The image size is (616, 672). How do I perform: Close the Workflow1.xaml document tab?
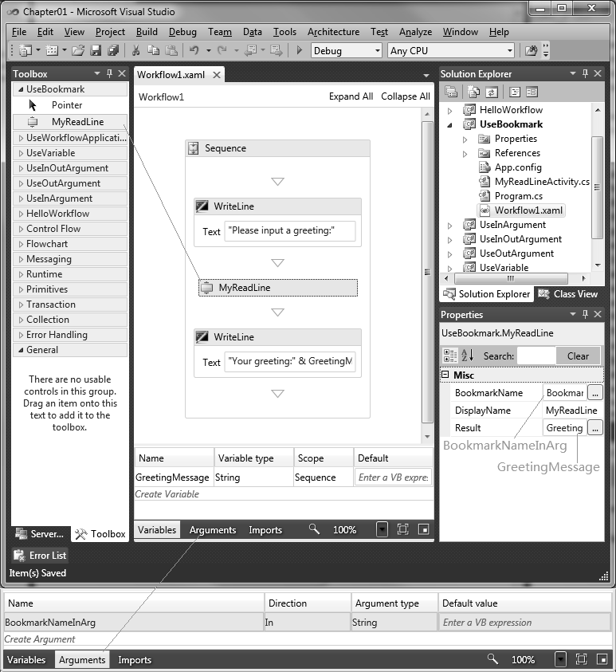[217, 75]
